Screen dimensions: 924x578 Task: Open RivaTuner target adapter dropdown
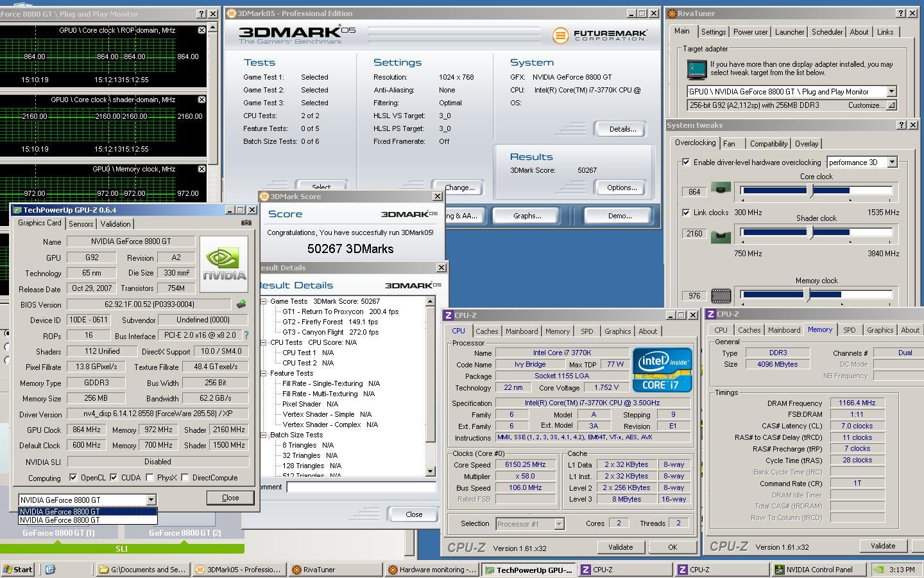[x=891, y=91]
